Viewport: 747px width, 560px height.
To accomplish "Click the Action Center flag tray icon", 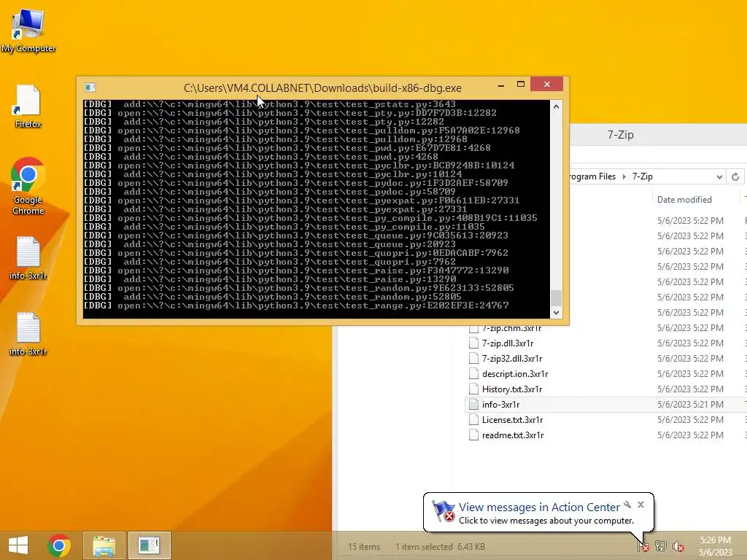I will pyautogui.click(x=643, y=546).
